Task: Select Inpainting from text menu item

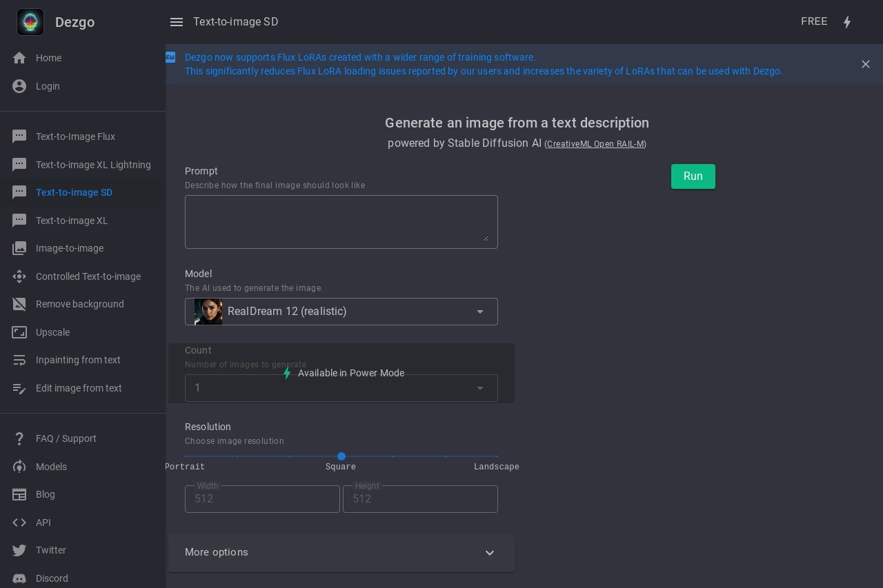Action: [x=78, y=360]
